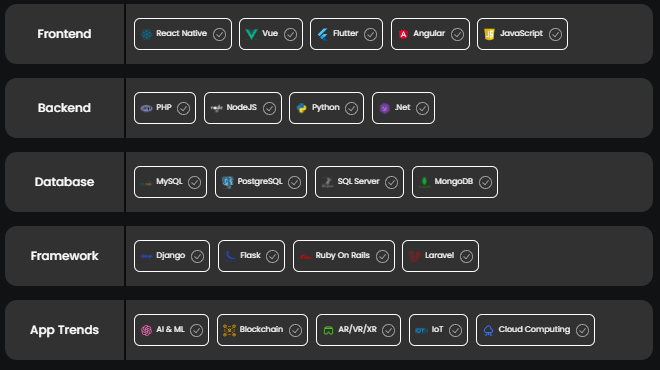
Task: Select the Frontend category label
Action: point(64,34)
